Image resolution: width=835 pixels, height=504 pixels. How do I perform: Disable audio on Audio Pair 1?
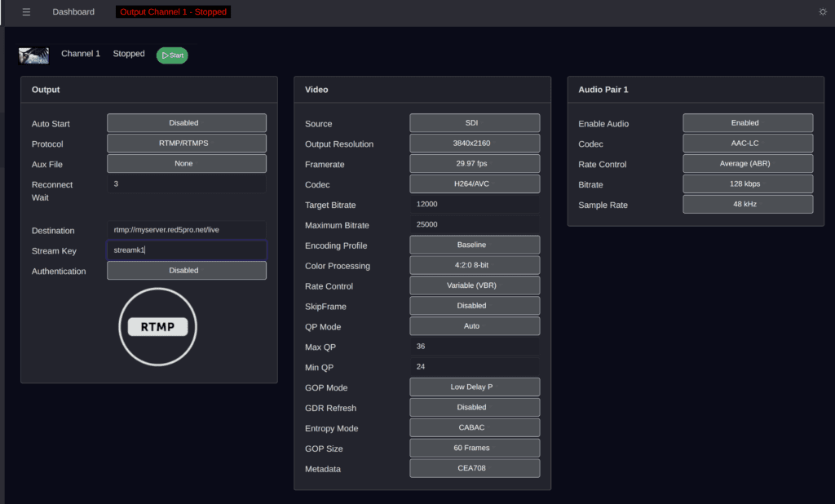746,122
